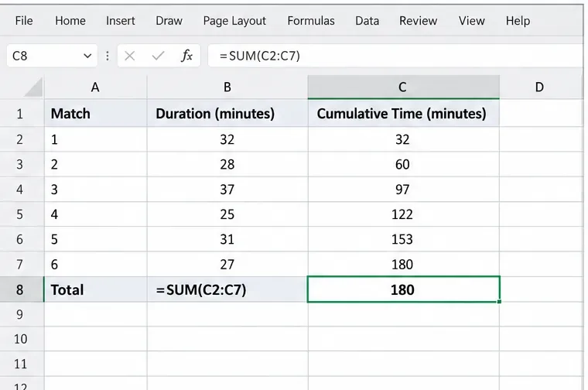Select column B header
The height and width of the screenshot is (390, 588).
(x=227, y=87)
